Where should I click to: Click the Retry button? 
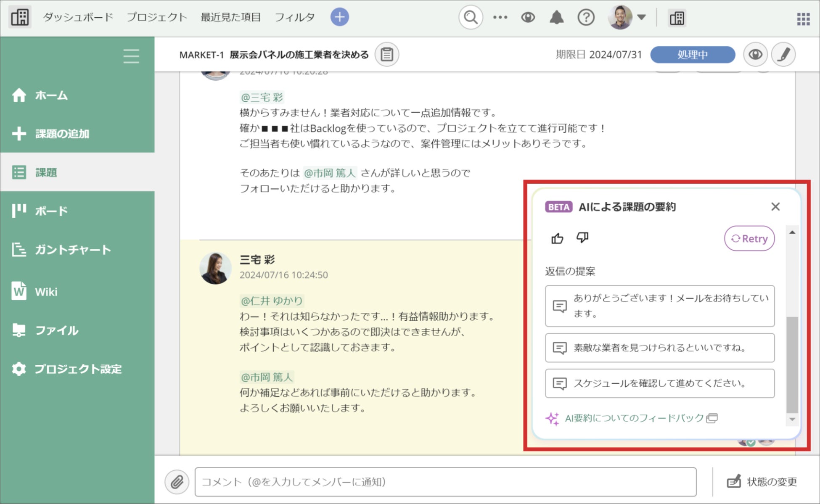point(749,238)
